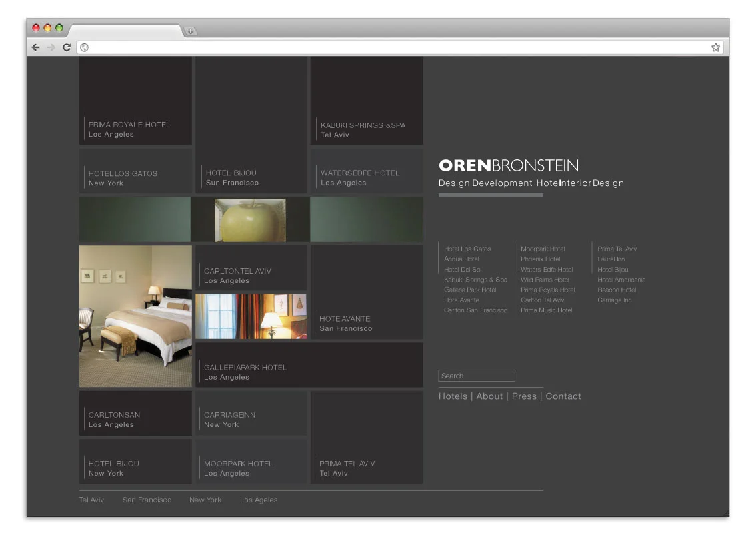Click the curtains and lamp photo

(251, 316)
